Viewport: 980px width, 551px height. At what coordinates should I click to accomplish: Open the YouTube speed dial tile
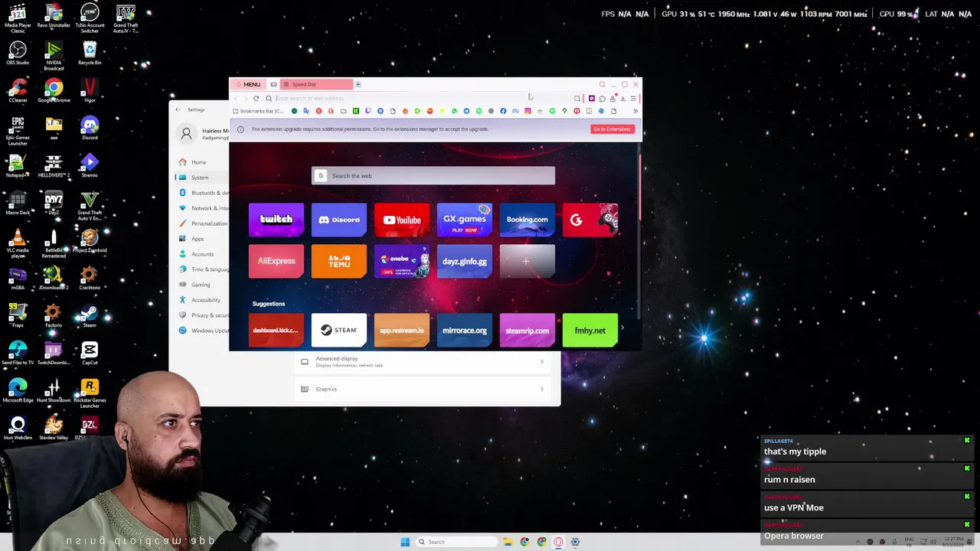(x=402, y=220)
